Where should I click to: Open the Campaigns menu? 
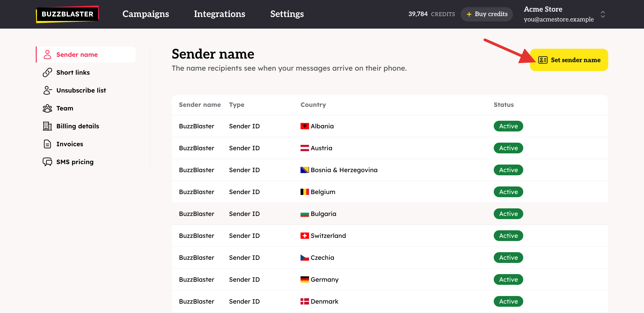point(146,14)
